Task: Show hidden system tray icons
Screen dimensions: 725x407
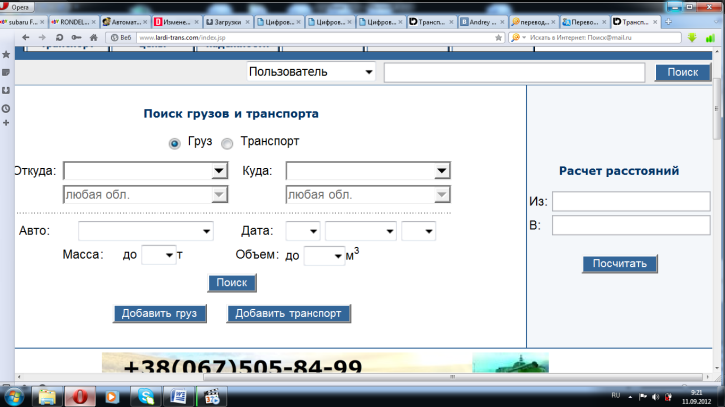Action: tap(630, 397)
